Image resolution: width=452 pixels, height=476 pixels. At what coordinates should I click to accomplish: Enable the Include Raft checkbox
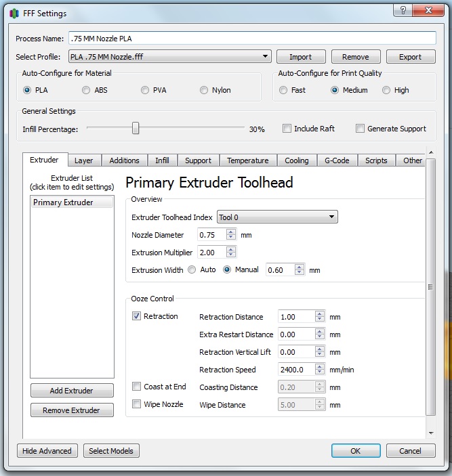tap(287, 129)
